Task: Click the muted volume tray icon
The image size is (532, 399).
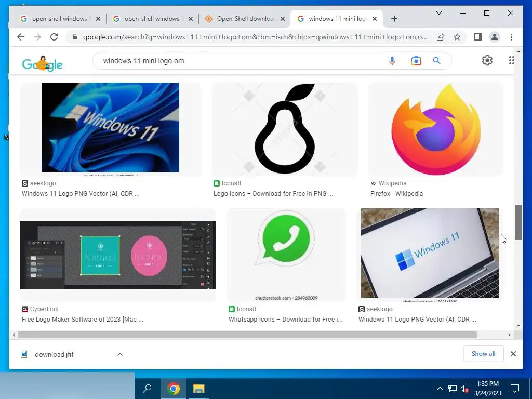Action: click(x=464, y=389)
